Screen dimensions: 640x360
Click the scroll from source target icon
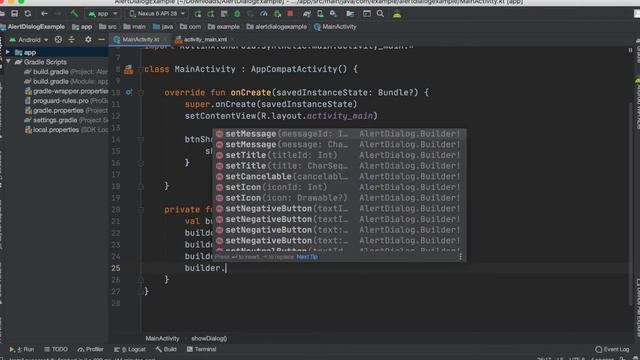58,40
